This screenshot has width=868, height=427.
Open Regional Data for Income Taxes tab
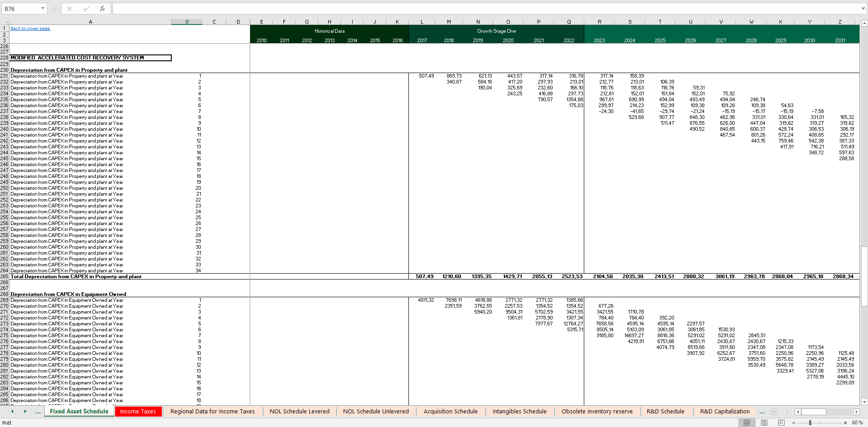pyautogui.click(x=213, y=412)
